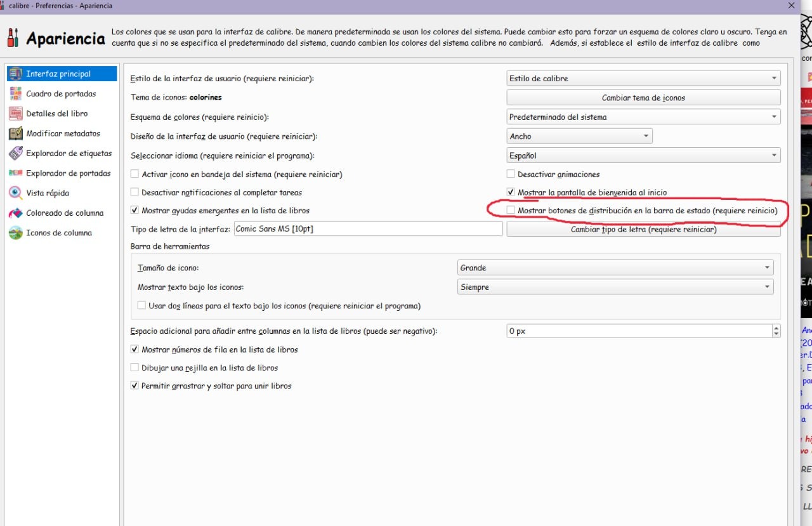Click the Barra de herramientas group title
Image resolution: width=812 pixels, height=526 pixels.
pos(170,246)
